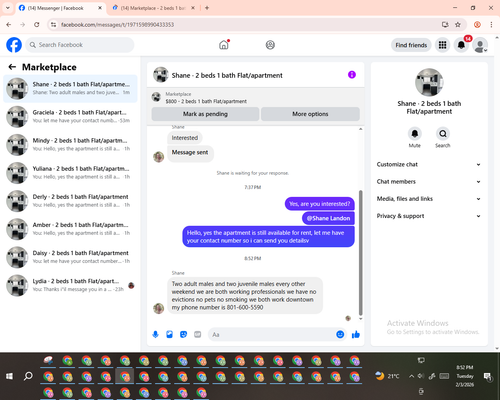500x400 pixels.
Task: Open Mindy conversation in chat list
Action: click(70, 144)
